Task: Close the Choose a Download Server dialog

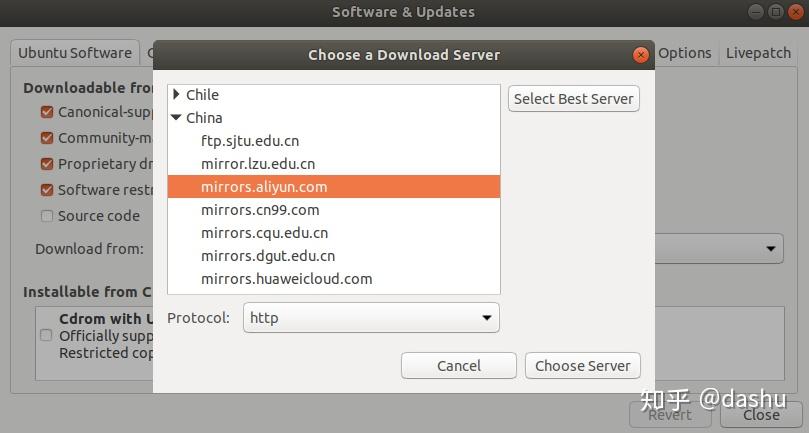Action: (640, 55)
